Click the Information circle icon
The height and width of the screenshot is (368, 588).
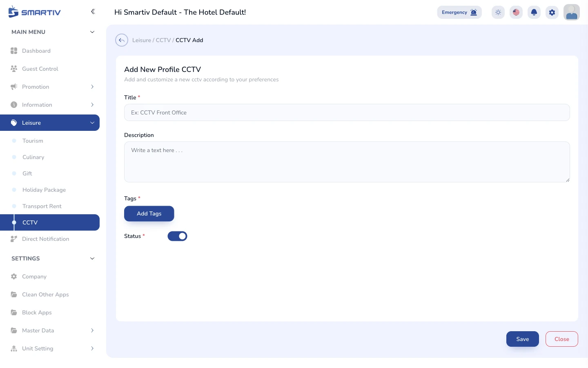click(14, 105)
